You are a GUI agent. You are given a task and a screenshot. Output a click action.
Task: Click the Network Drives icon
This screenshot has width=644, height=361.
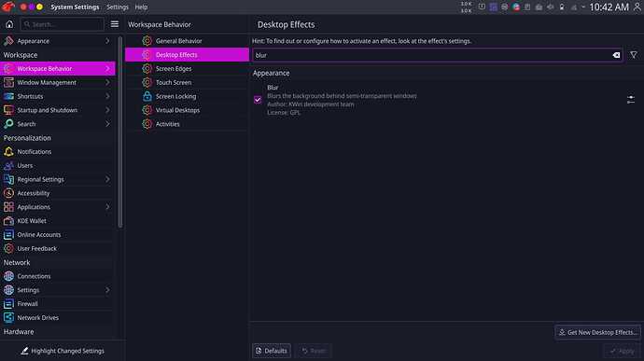8,317
